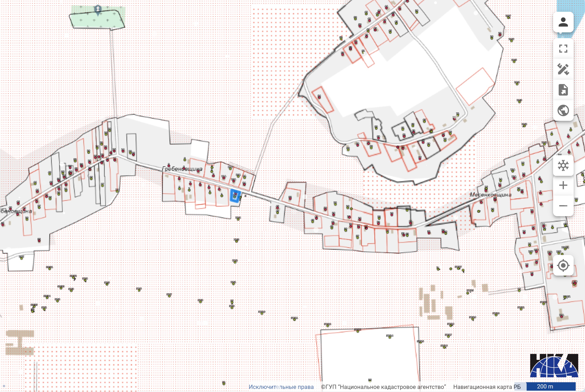Zoom in with the plus button
Image resolution: width=585 pixels, height=392 pixels.
(x=563, y=185)
